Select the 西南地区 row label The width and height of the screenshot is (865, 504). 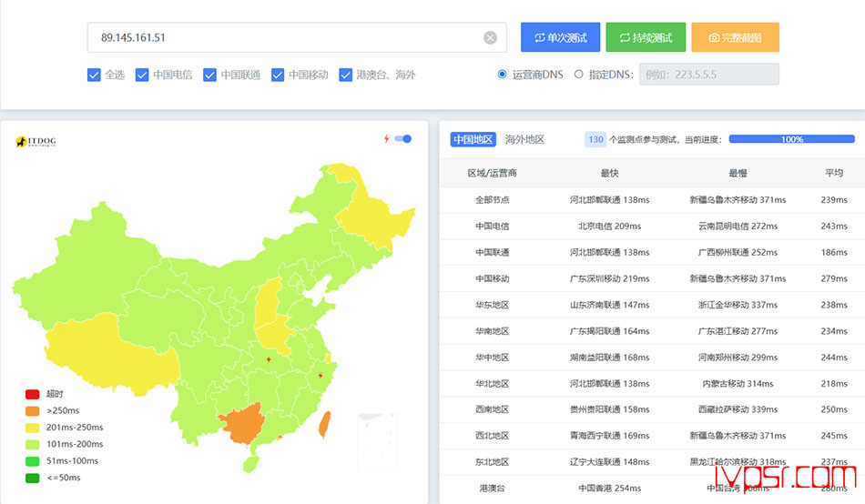pyautogui.click(x=492, y=409)
